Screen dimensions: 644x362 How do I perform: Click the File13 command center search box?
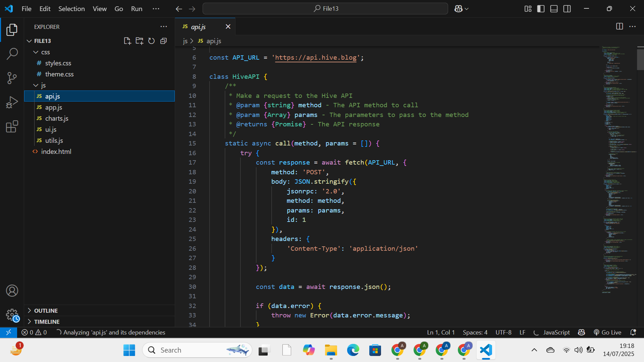[325, 9]
